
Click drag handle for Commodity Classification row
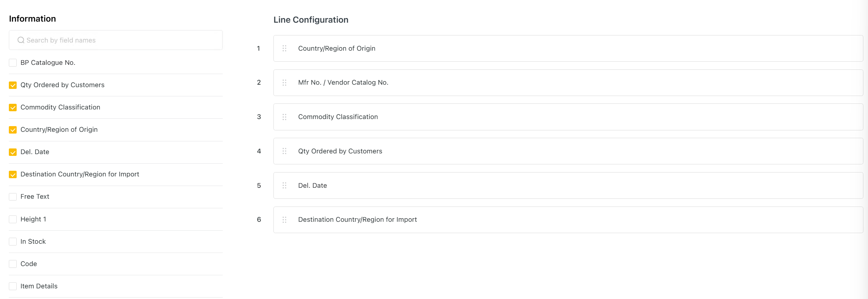284,117
